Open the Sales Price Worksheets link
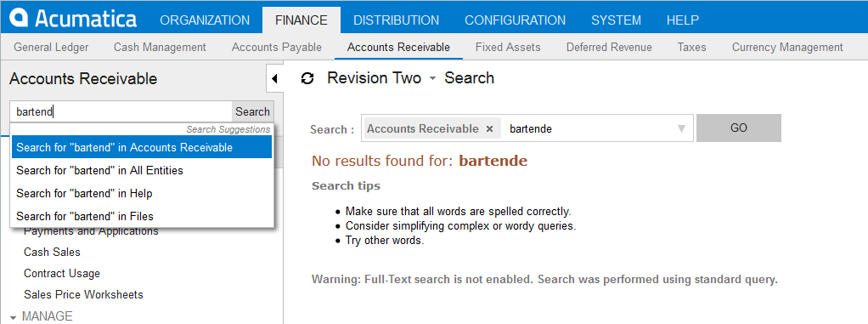 pyautogui.click(x=83, y=294)
